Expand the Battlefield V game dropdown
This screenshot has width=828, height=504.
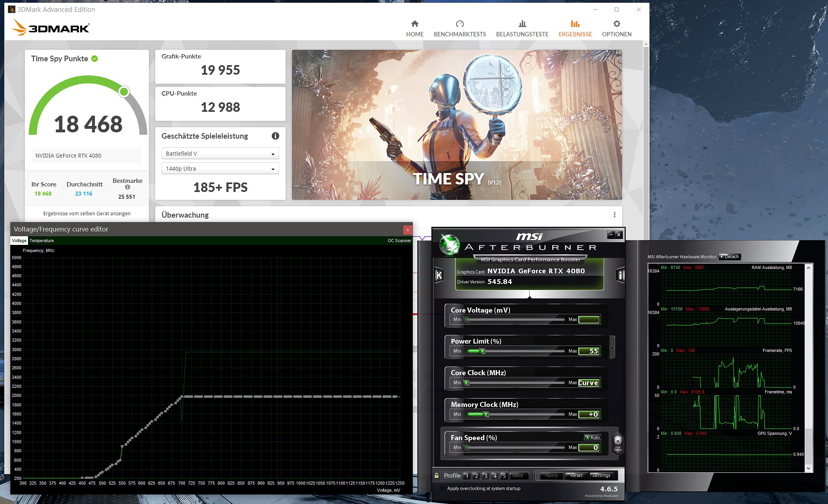(x=220, y=154)
